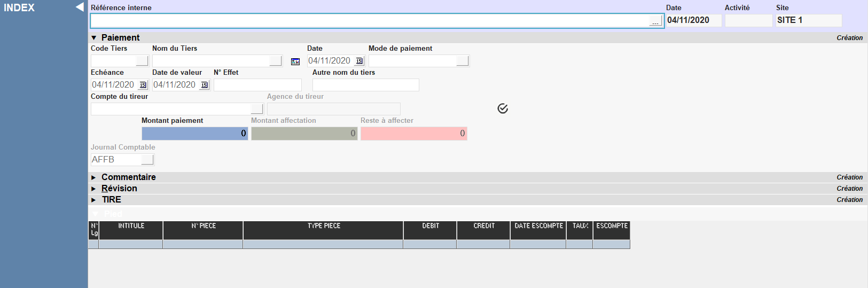Collapse the Paiement section
The height and width of the screenshot is (288, 868).
pos(94,38)
